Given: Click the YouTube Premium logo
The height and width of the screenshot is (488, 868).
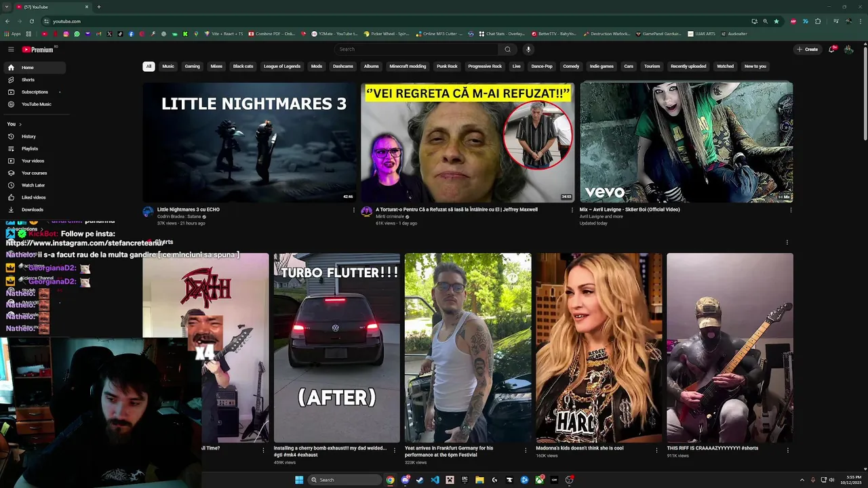Looking at the screenshot, I should (x=38, y=49).
